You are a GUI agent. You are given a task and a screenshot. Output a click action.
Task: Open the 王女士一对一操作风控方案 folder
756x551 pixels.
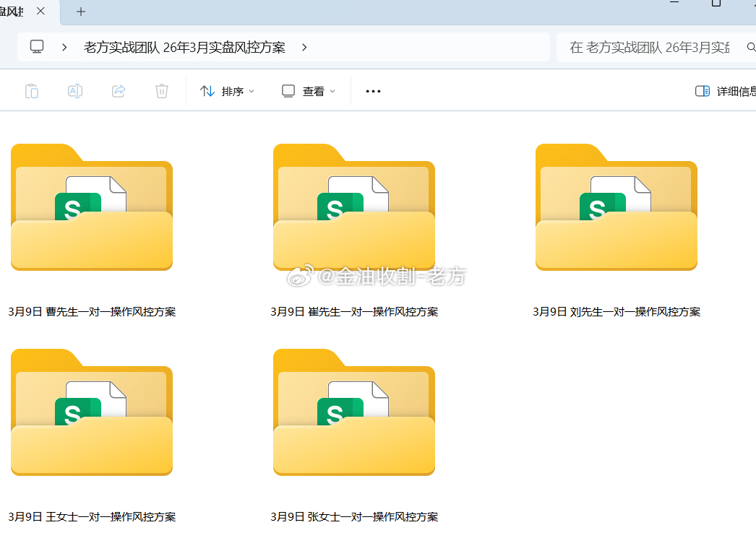click(x=92, y=412)
